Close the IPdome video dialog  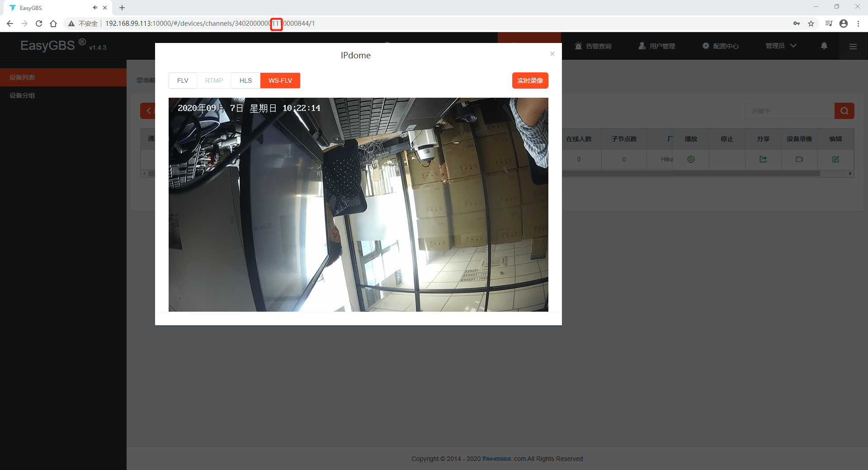point(552,54)
